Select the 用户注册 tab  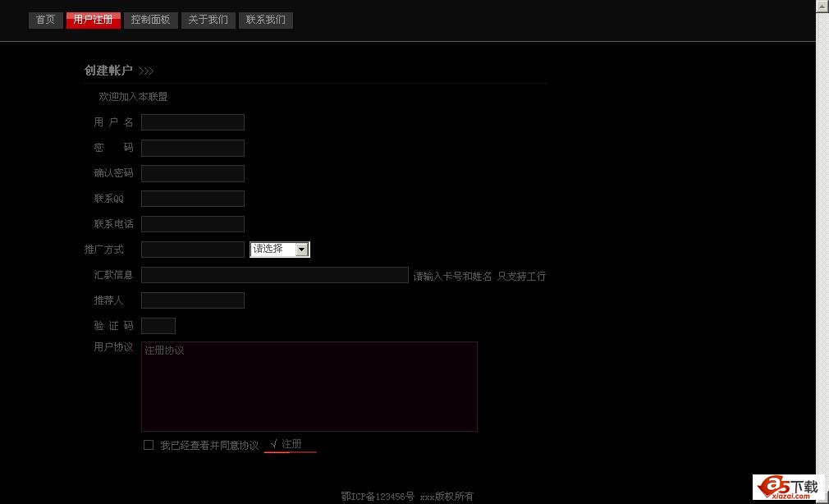click(x=93, y=20)
